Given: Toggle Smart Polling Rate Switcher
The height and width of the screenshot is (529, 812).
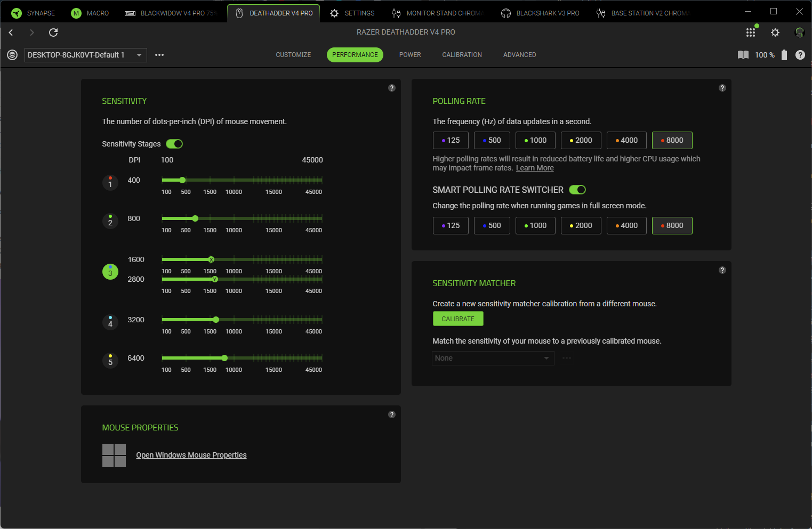Looking at the screenshot, I should (577, 190).
